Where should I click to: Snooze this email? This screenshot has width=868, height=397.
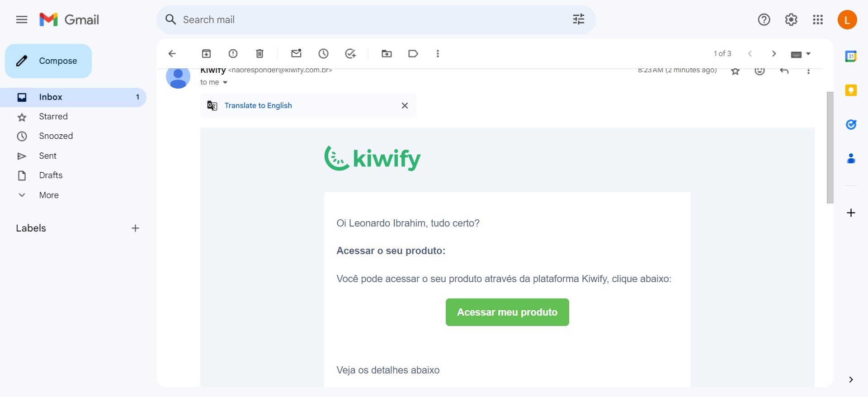click(323, 54)
